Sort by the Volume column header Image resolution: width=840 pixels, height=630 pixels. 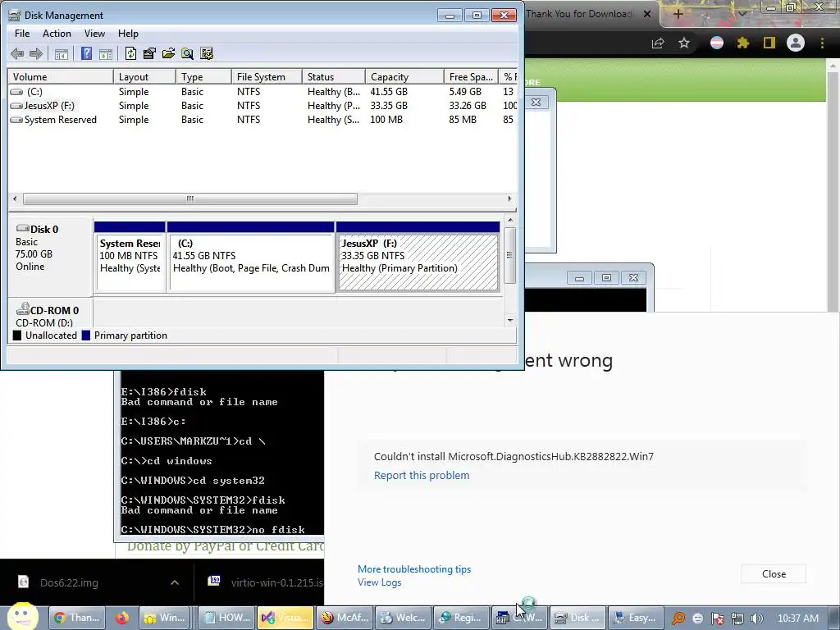60,76
